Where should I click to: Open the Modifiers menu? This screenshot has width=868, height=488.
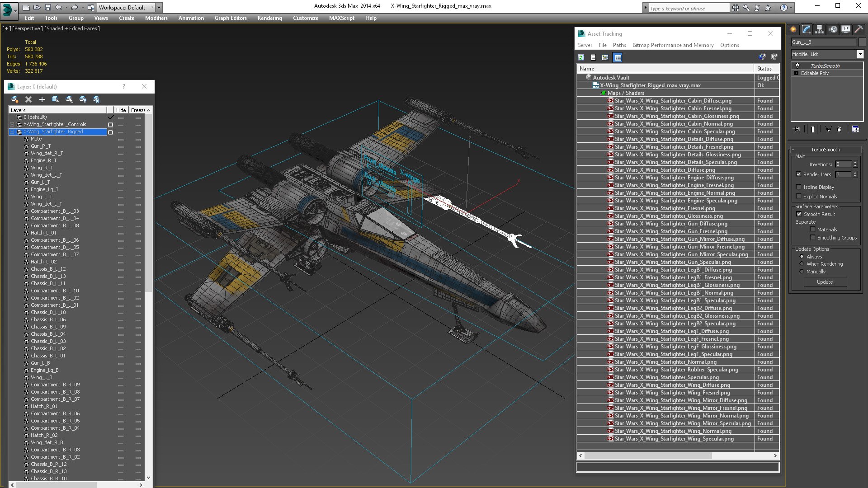[x=156, y=18]
